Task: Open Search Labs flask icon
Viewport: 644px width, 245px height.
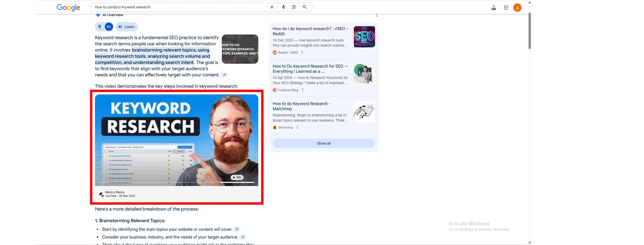Action: point(494,7)
